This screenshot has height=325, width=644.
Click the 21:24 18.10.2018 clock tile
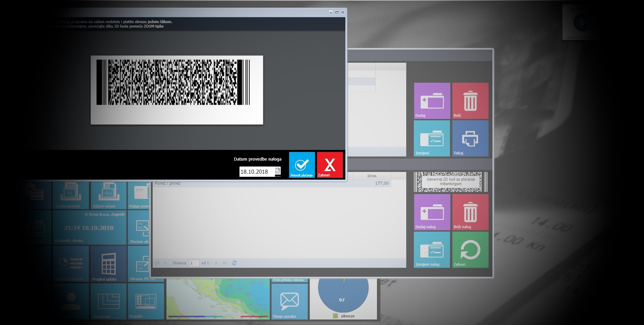tap(89, 228)
